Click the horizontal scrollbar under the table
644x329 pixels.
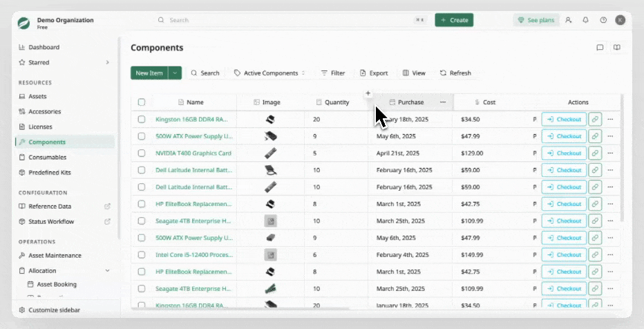coord(240,308)
